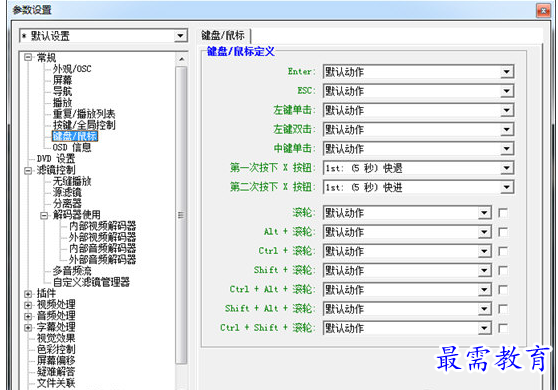
Task: Open the 滚轮 action dropdown
Action: click(407, 213)
